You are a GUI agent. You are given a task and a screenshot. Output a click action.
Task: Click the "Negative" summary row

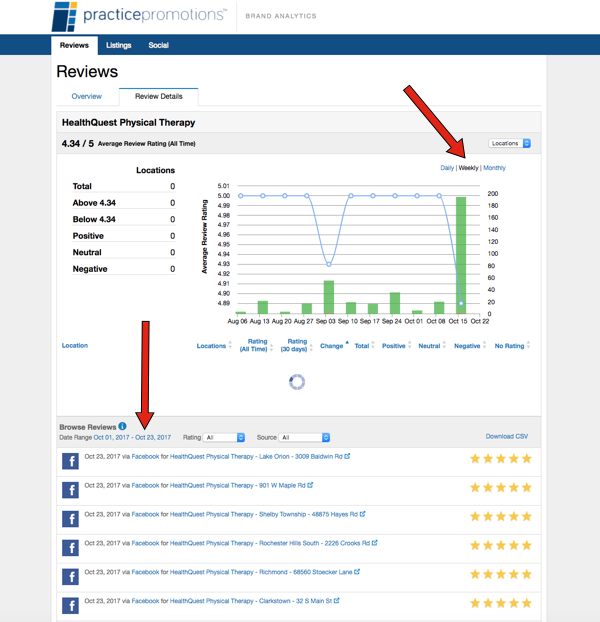124,269
